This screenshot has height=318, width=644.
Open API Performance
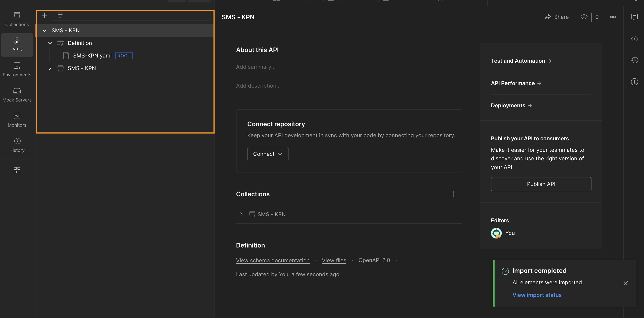[x=516, y=83]
